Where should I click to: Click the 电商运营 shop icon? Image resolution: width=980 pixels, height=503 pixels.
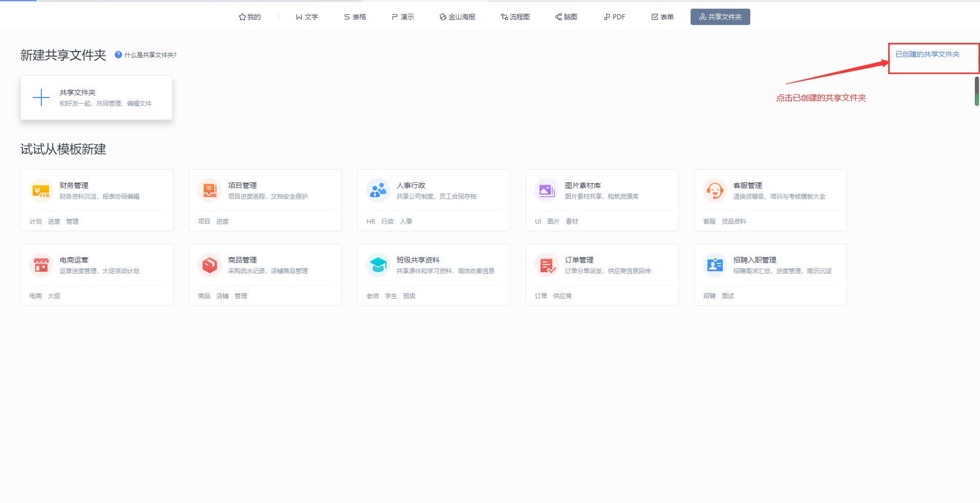click(x=41, y=265)
